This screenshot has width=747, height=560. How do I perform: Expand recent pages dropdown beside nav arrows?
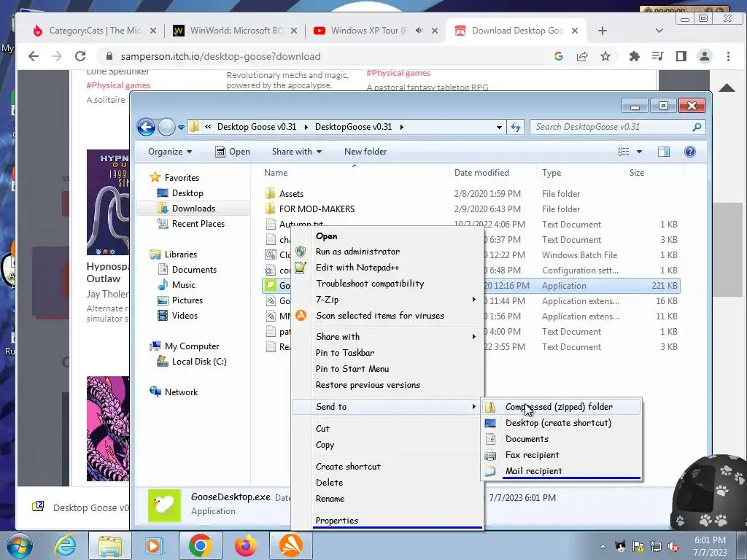pyautogui.click(x=181, y=127)
